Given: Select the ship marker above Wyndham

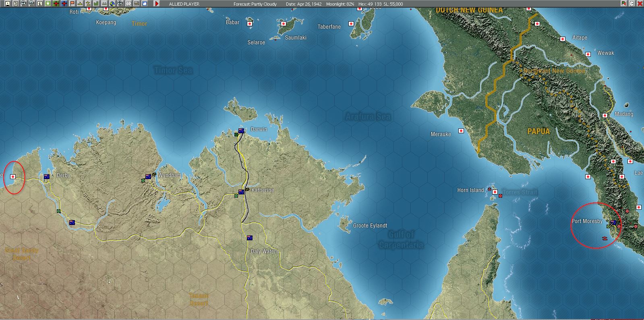Looking at the screenshot, I should tap(154, 173).
